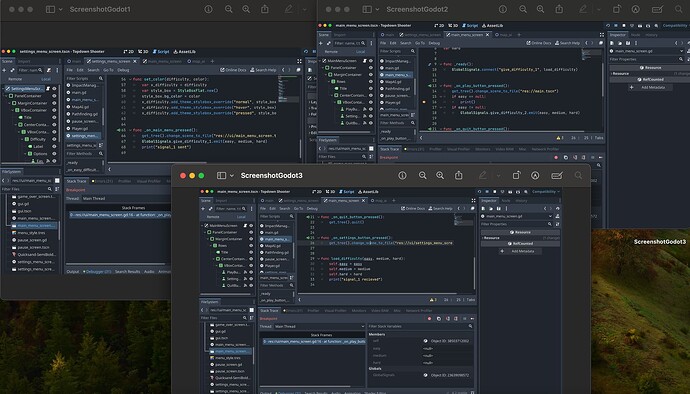This screenshot has width=690, height=394.
Task: Open the File menu in ScreenshotGodot3 script editor
Action: point(263,209)
